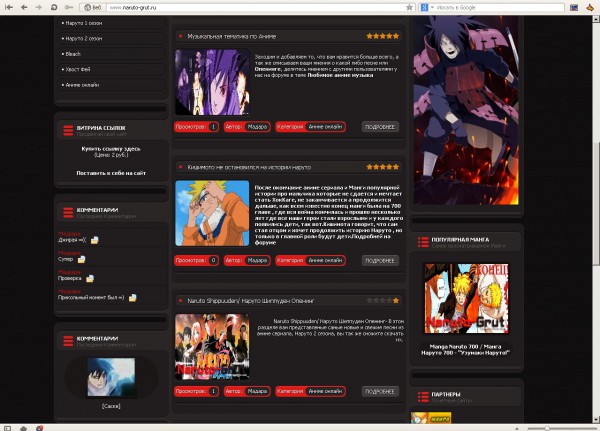The width and height of the screenshot is (600, 431).
Task: Click red list icon beside first 'Комментарии'
Action: pyautogui.click(x=68, y=213)
